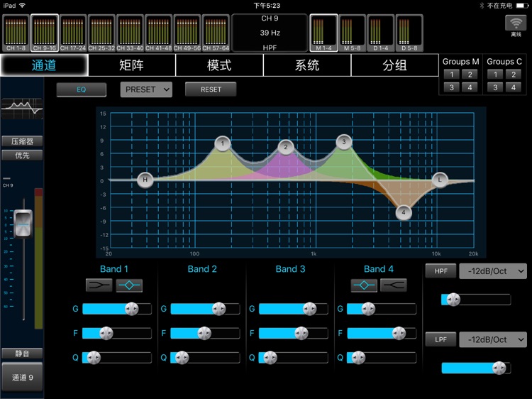Switch to the 分组 tab
This screenshot has width=532, height=399.
point(395,65)
